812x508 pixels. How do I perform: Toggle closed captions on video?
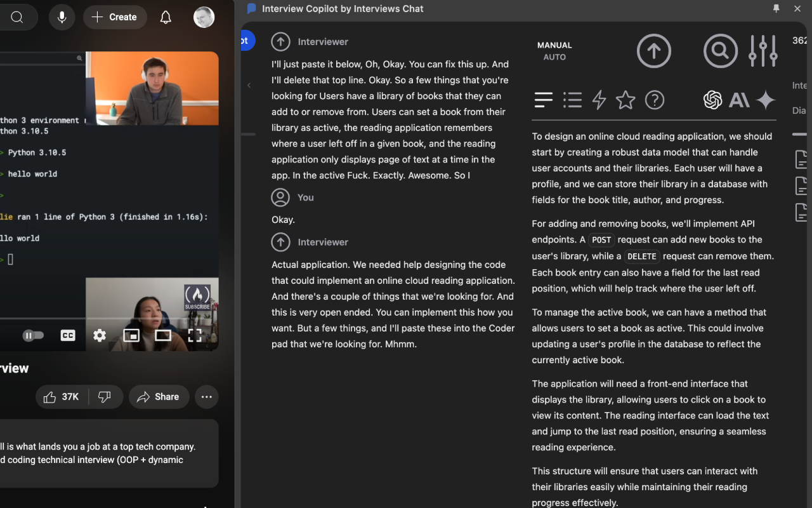tap(68, 335)
